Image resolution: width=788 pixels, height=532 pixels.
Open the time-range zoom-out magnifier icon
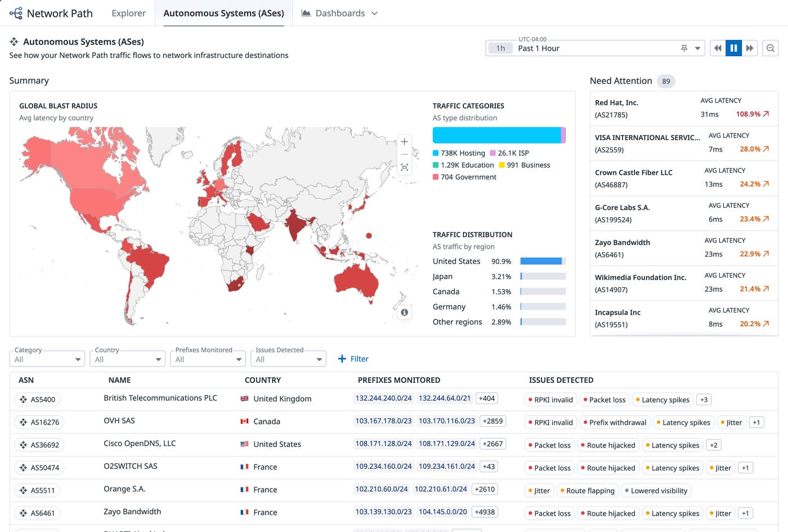click(771, 48)
